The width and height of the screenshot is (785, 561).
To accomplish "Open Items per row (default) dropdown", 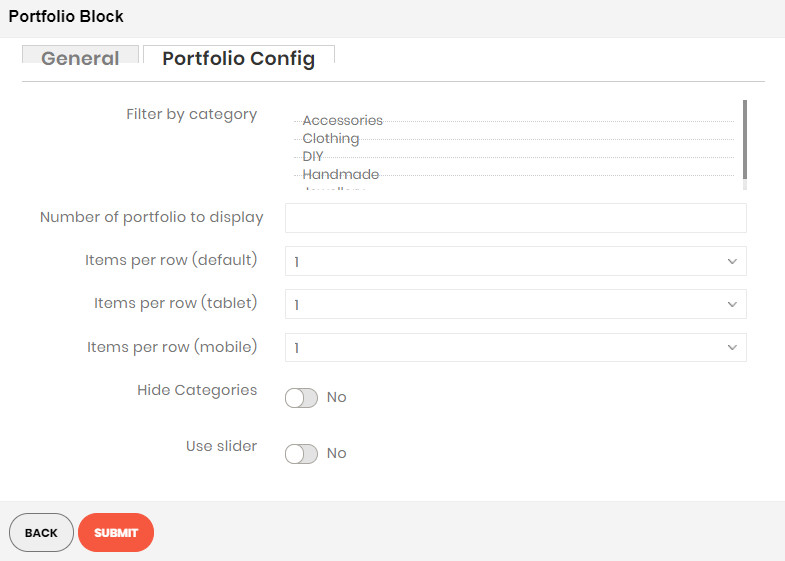I will (x=516, y=261).
